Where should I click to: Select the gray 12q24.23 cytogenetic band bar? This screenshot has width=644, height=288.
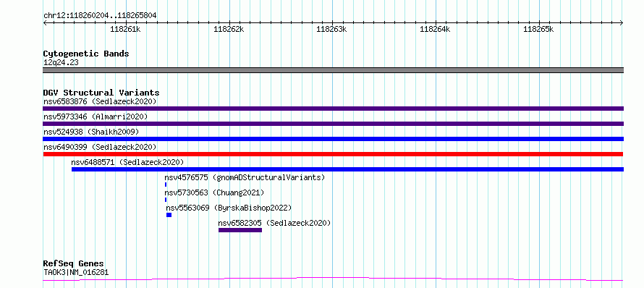(333, 70)
